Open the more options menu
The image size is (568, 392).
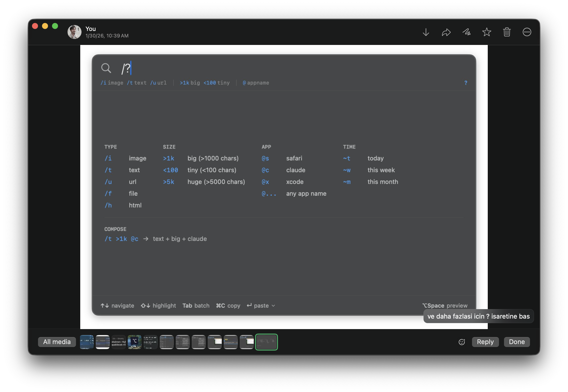tap(527, 32)
